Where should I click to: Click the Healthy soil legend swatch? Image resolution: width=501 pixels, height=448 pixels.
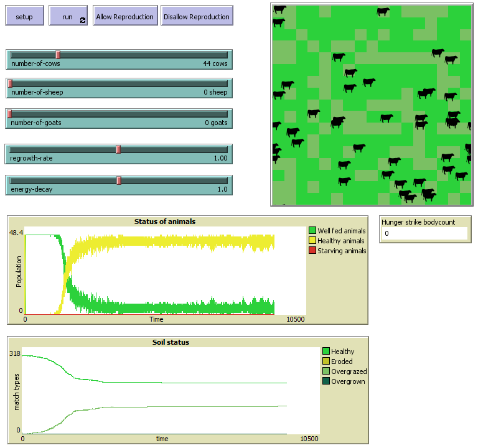coord(326,352)
